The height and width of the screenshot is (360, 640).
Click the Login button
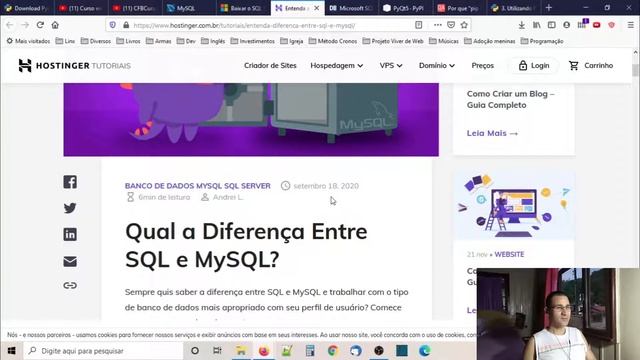pos(534,65)
